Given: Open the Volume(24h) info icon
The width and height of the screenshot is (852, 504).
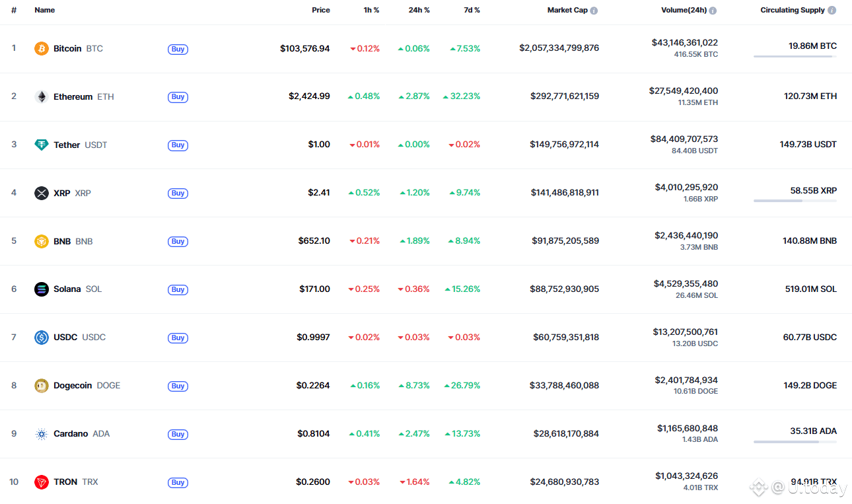Looking at the screenshot, I should 713,11.
